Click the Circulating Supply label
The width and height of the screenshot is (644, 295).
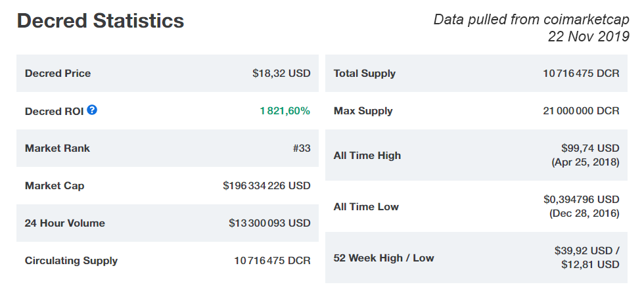coord(72,261)
